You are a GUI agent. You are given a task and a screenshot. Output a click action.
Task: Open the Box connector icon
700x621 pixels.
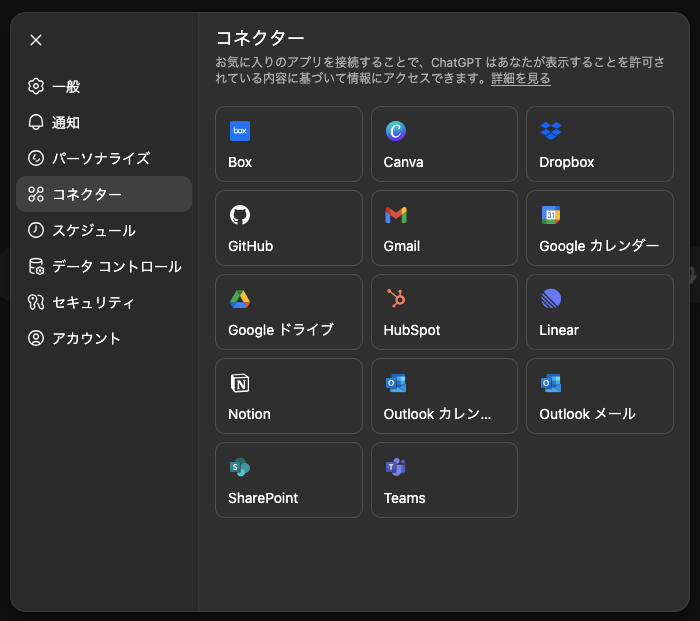point(240,131)
